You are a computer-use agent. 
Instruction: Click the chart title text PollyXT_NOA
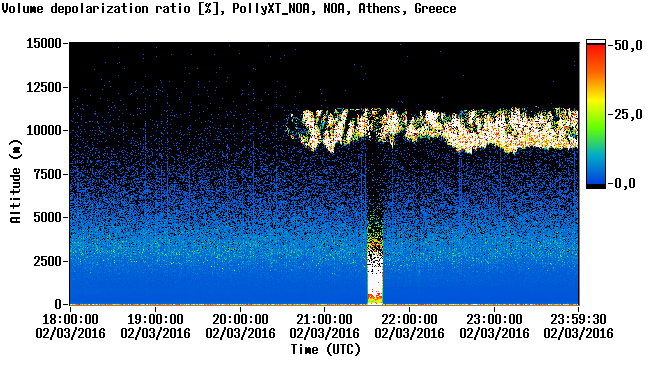tap(271, 9)
